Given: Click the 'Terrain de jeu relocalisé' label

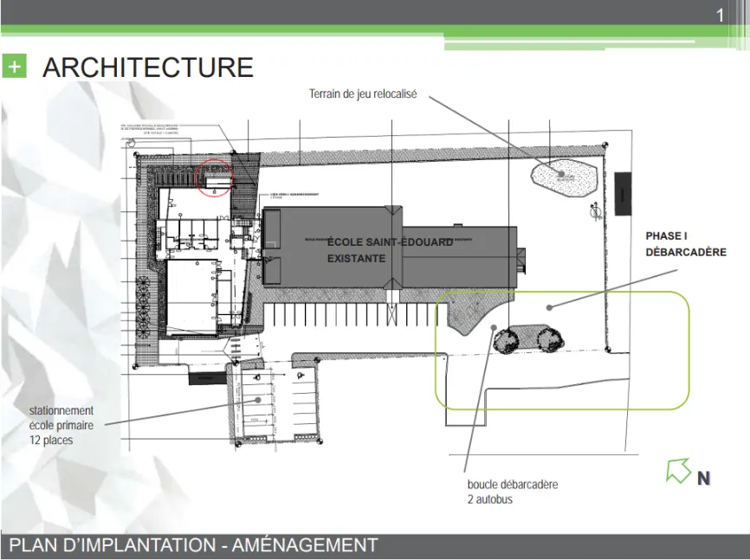Looking at the screenshot, I should point(363,93).
